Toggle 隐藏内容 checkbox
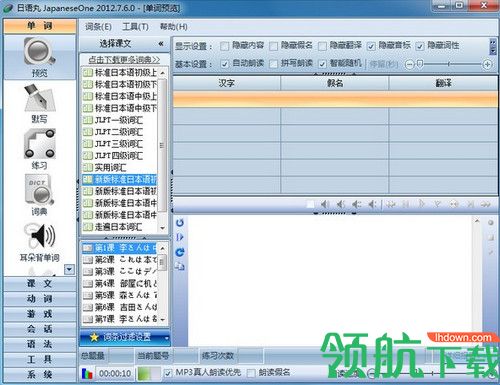 click(225, 46)
